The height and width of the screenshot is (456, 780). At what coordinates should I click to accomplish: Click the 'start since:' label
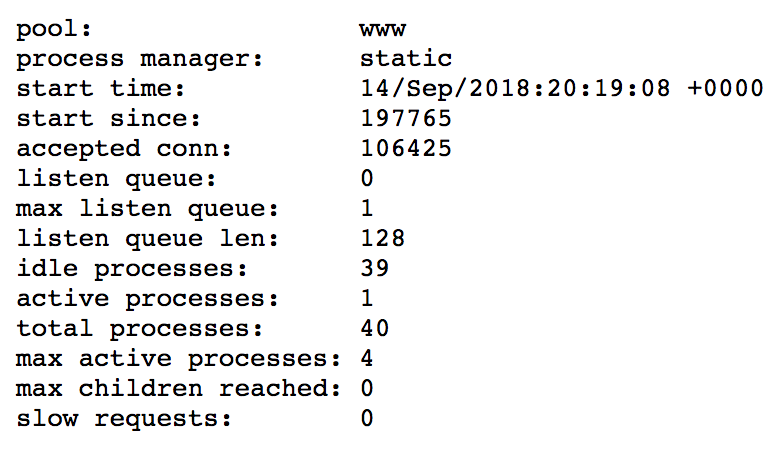[109, 119]
